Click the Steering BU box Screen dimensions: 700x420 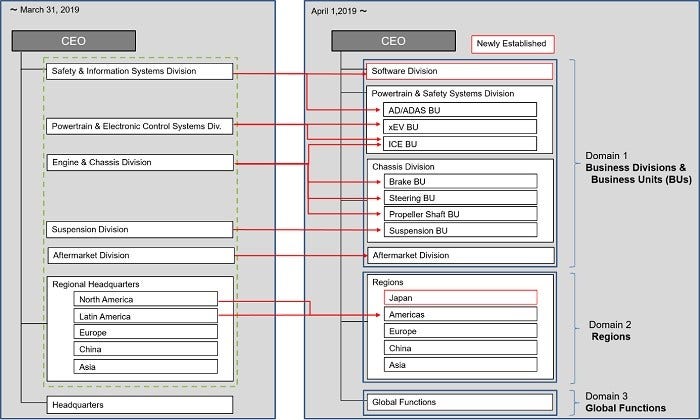pyautogui.click(x=461, y=198)
